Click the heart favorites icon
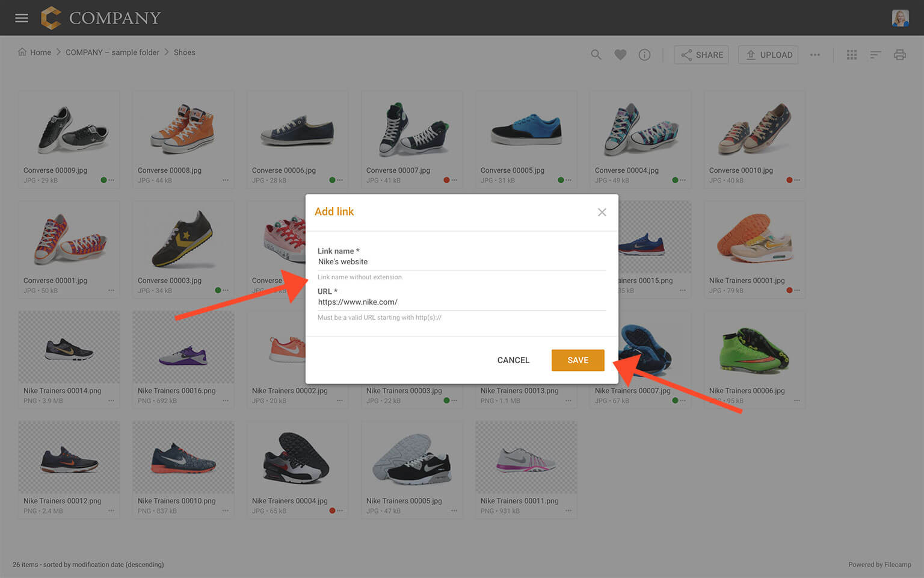This screenshot has height=578, width=924. pos(620,55)
